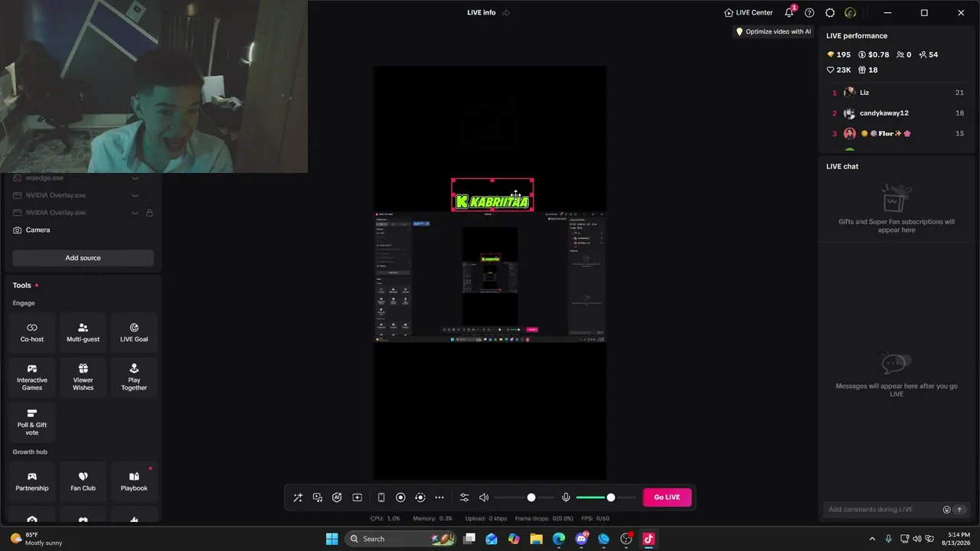Viewport: 980px width, 551px height.
Task: Mute the microphone
Action: [566, 497]
